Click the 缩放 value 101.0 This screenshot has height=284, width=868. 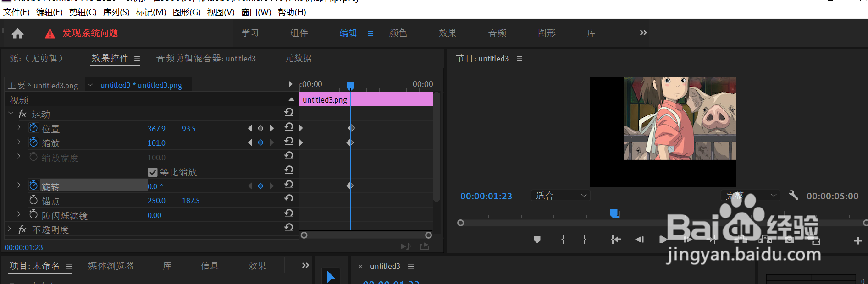[x=156, y=143]
